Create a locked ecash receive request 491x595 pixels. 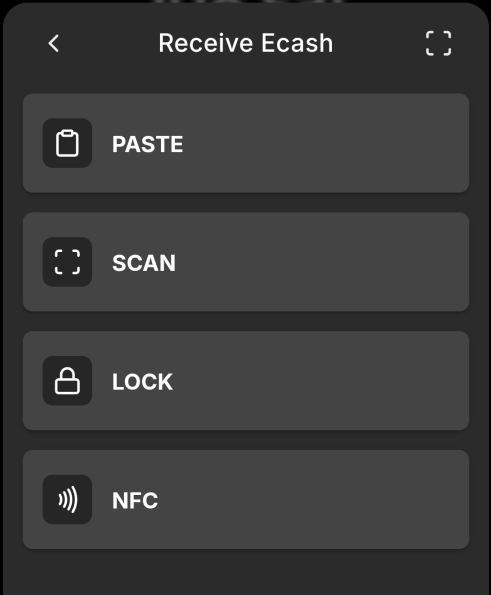click(x=246, y=381)
